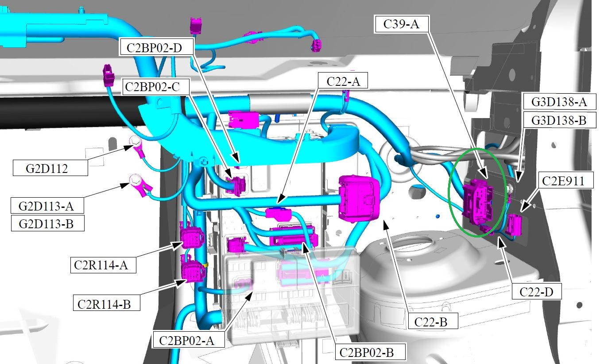
Task: Select the C2E911 connector label
Action: [566, 180]
